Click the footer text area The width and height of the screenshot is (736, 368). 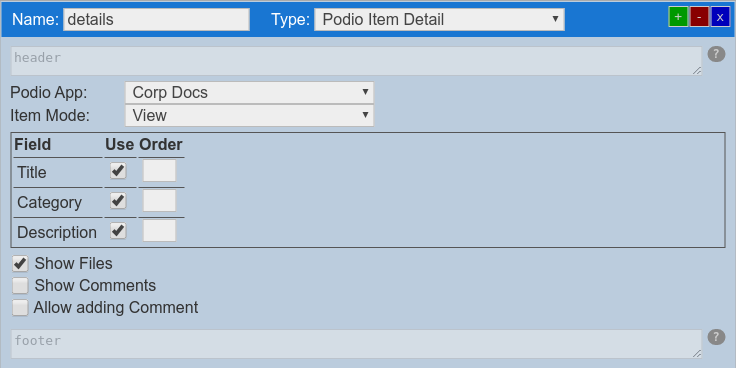tap(356, 344)
